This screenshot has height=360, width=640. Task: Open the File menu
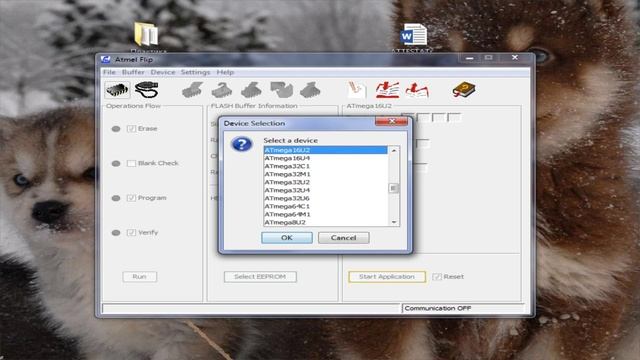click(109, 72)
